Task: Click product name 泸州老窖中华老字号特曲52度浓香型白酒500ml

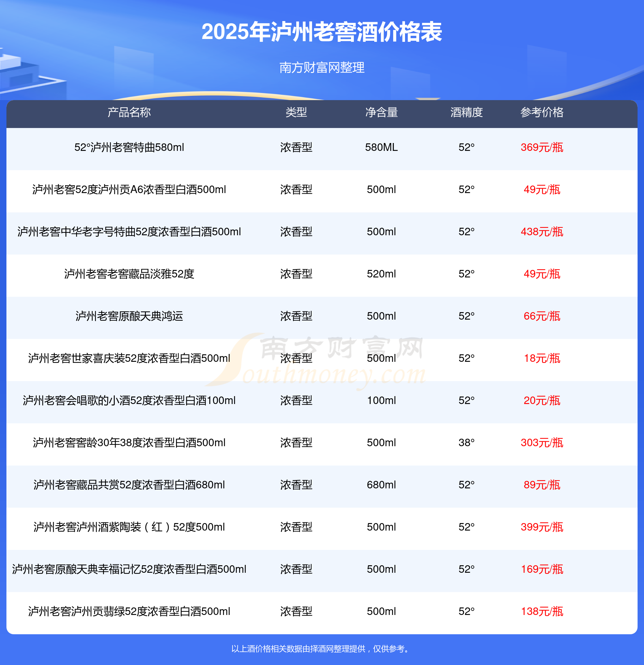Action: pyautogui.click(x=129, y=232)
